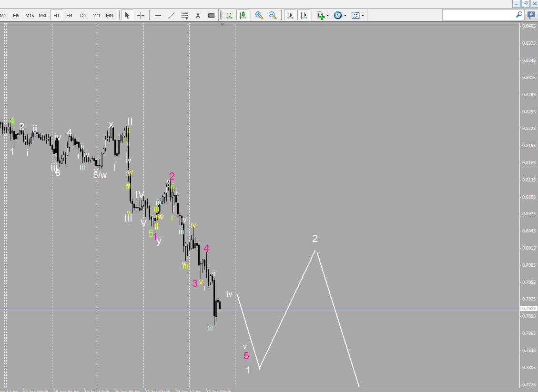The height and width of the screenshot is (392, 538).
Task: Select the D1 daily timeframe
Action: point(82,15)
